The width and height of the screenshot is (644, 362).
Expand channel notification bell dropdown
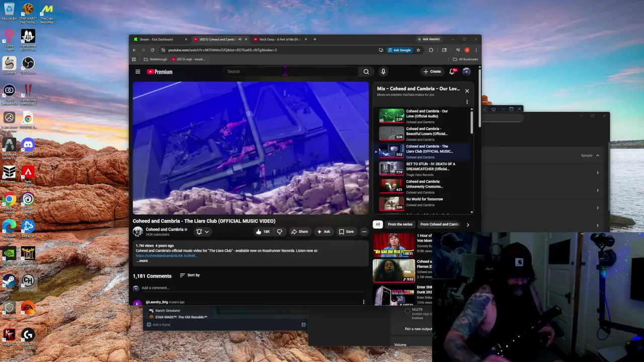[x=202, y=232]
